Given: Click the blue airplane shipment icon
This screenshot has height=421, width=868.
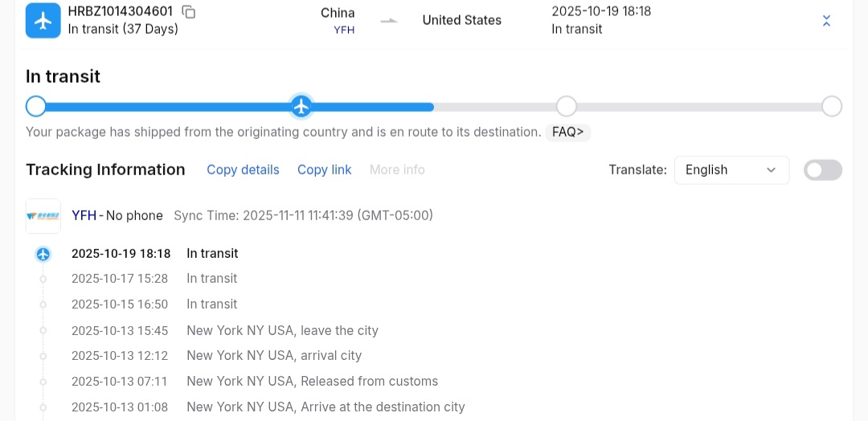Looking at the screenshot, I should (43, 20).
